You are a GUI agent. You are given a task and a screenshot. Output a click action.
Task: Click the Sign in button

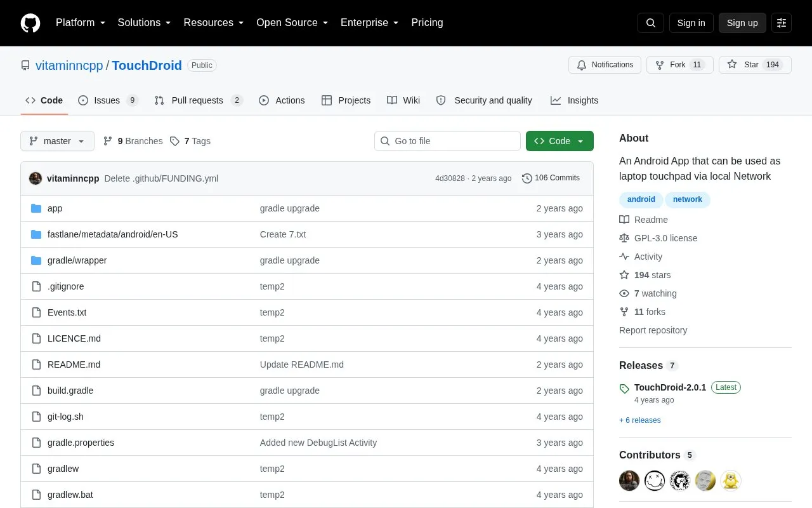pyautogui.click(x=691, y=23)
